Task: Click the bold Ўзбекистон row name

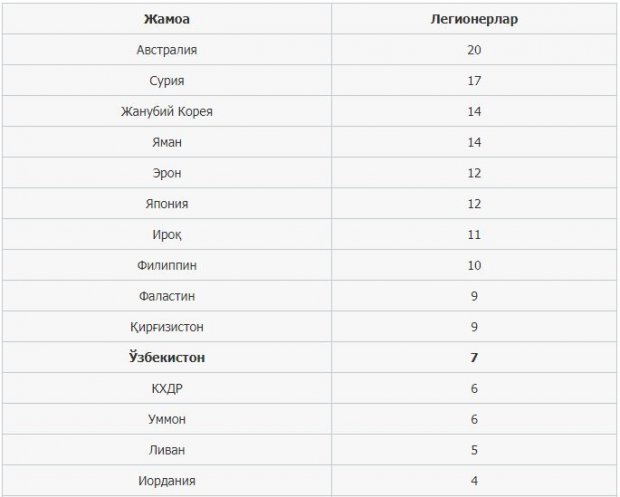Action: click(167, 357)
